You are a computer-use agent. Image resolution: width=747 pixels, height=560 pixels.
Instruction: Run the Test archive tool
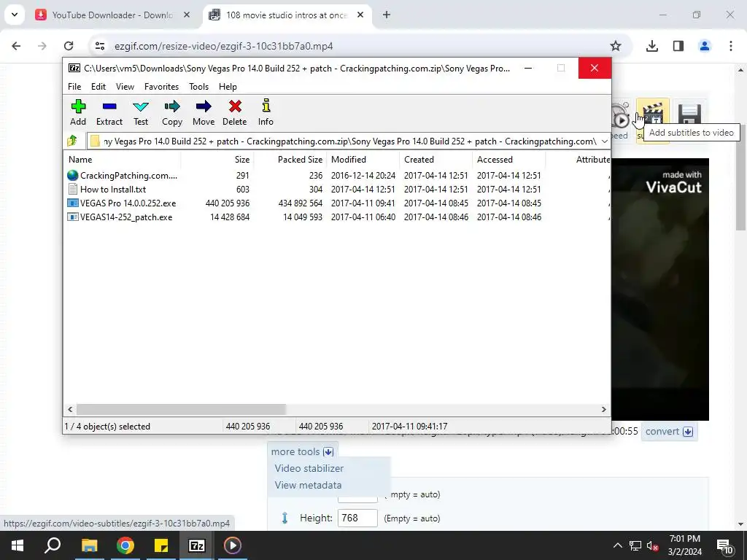141,113
